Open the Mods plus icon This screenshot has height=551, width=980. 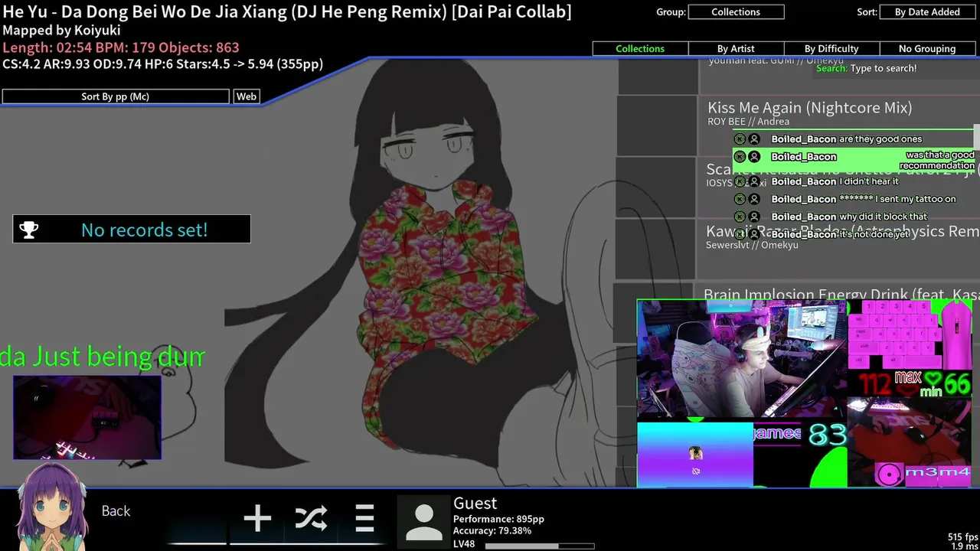point(257,518)
